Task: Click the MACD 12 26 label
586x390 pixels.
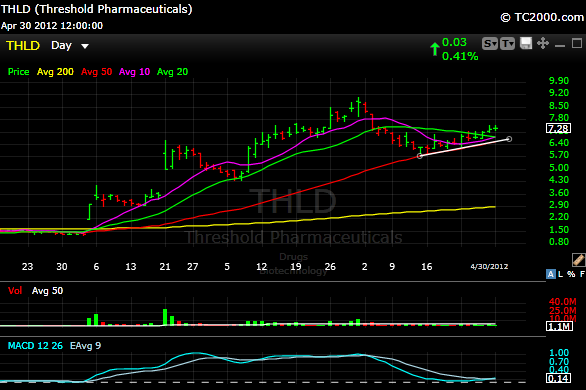Action: pos(35,346)
